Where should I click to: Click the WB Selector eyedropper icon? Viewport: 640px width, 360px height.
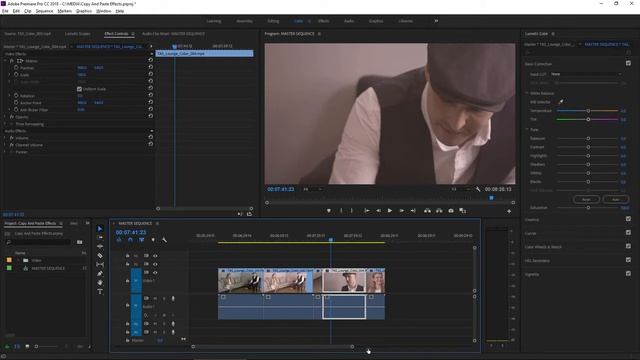point(561,102)
